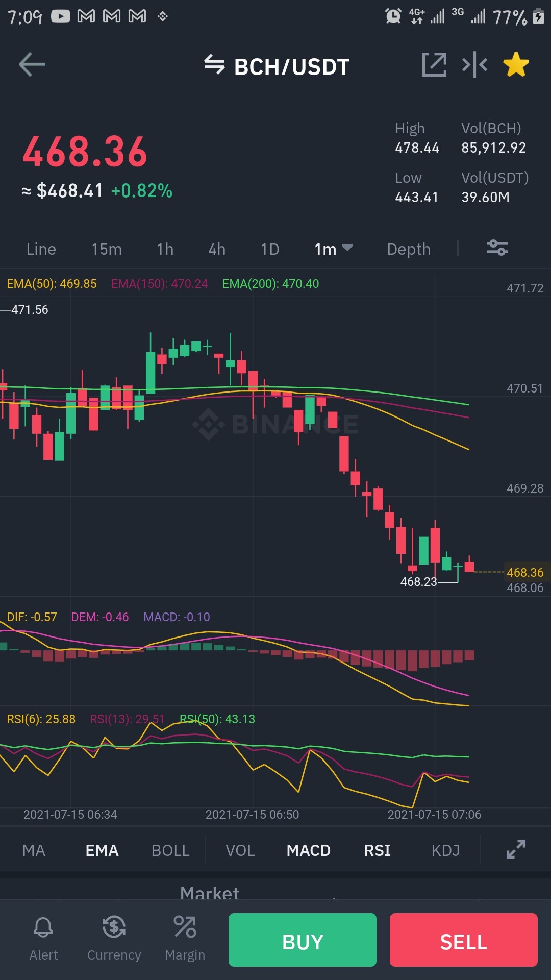Viewport: 551px width, 980px height.
Task: Expand chart to fullscreen
Action: pos(516,849)
